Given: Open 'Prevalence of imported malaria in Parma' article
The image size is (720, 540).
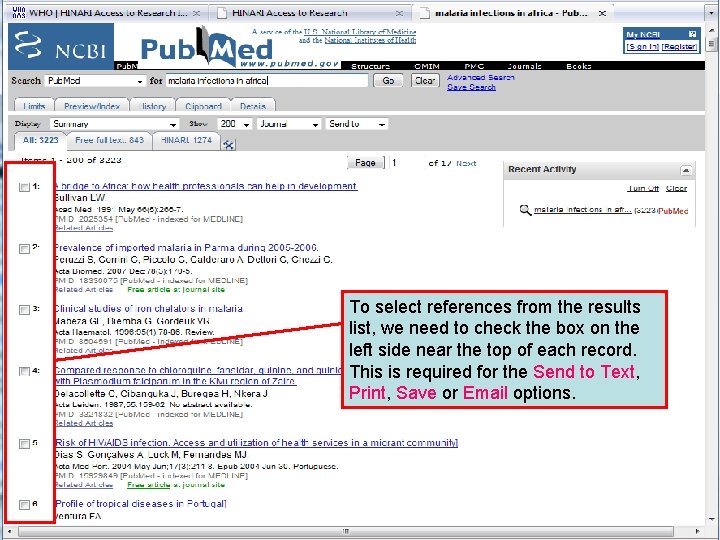Looking at the screenshot, I should [x=186, y=248].
